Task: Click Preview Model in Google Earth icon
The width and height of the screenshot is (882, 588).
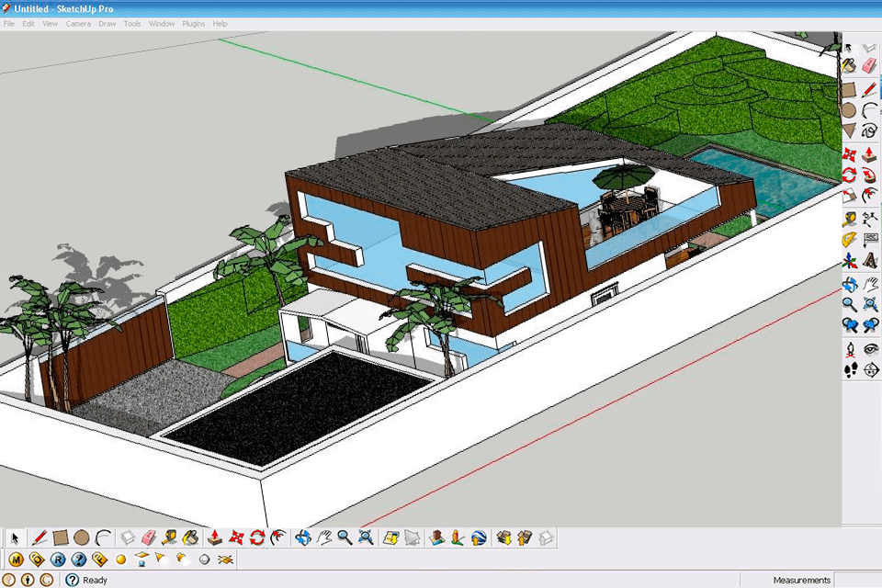Action: pos(479,537)
